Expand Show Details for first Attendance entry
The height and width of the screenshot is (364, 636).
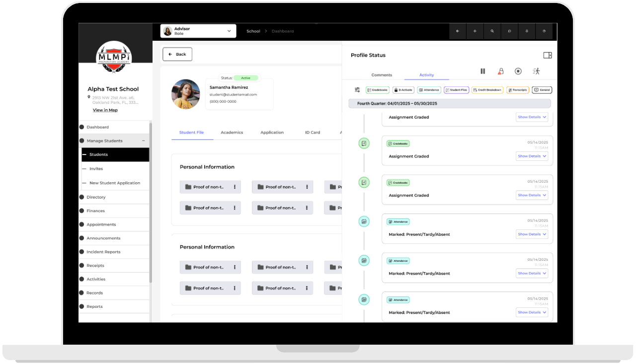click(x=532, y=234)
